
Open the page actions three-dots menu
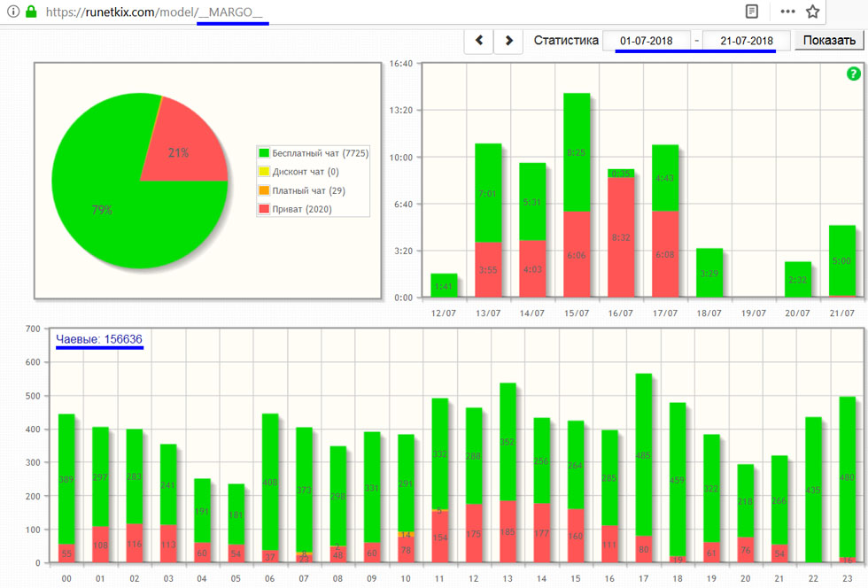point(787,12)
